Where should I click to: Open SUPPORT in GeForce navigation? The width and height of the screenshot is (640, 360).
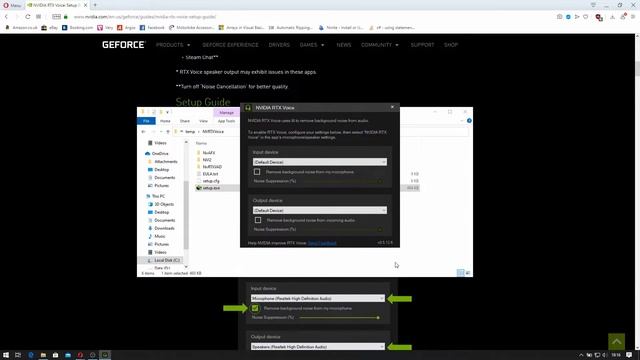(422, 45)
